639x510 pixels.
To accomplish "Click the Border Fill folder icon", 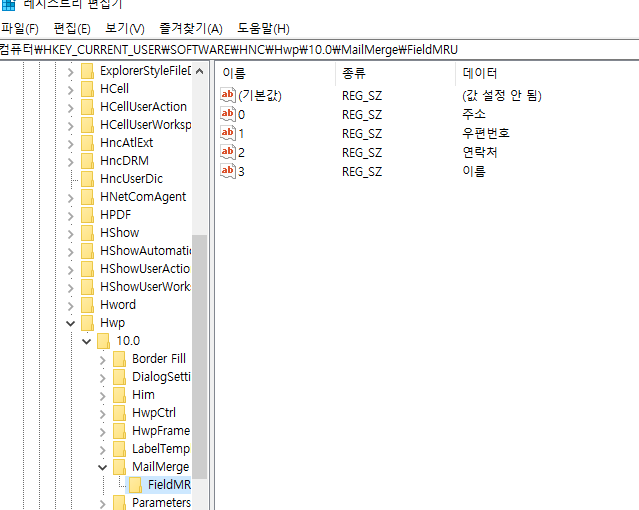I will [119, 359].
